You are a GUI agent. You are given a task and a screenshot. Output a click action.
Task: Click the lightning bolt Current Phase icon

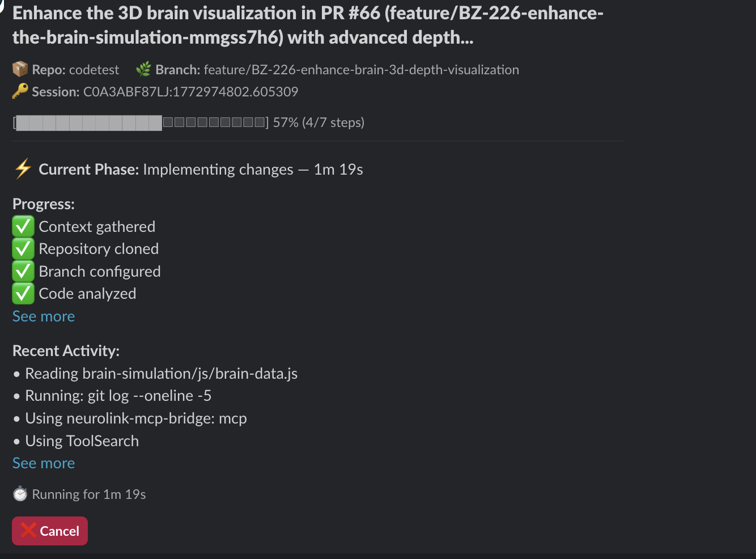point(23,169)
